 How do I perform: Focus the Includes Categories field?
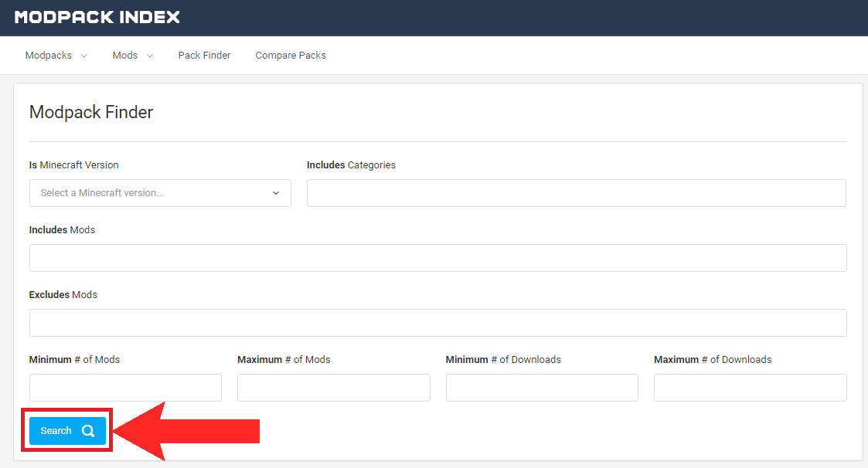576,193
